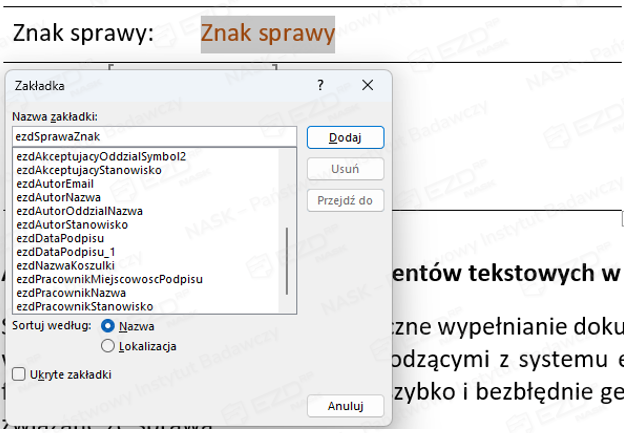The width and height of the screenshot is (624, 433).
Task: Select ezdDataPodpisu_1 in the list
Action: tap(65, 252)
